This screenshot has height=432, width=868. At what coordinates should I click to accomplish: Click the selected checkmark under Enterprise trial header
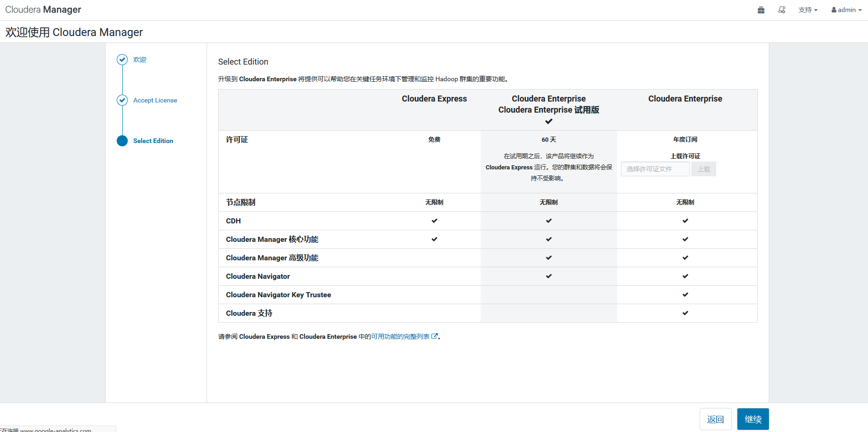click(549, 121)
